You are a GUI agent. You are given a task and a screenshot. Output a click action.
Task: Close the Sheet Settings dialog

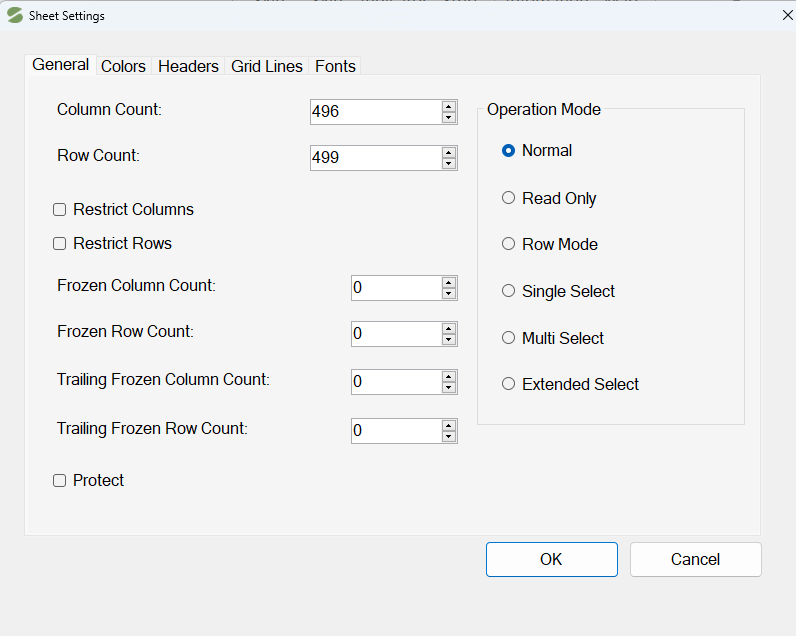787,16
